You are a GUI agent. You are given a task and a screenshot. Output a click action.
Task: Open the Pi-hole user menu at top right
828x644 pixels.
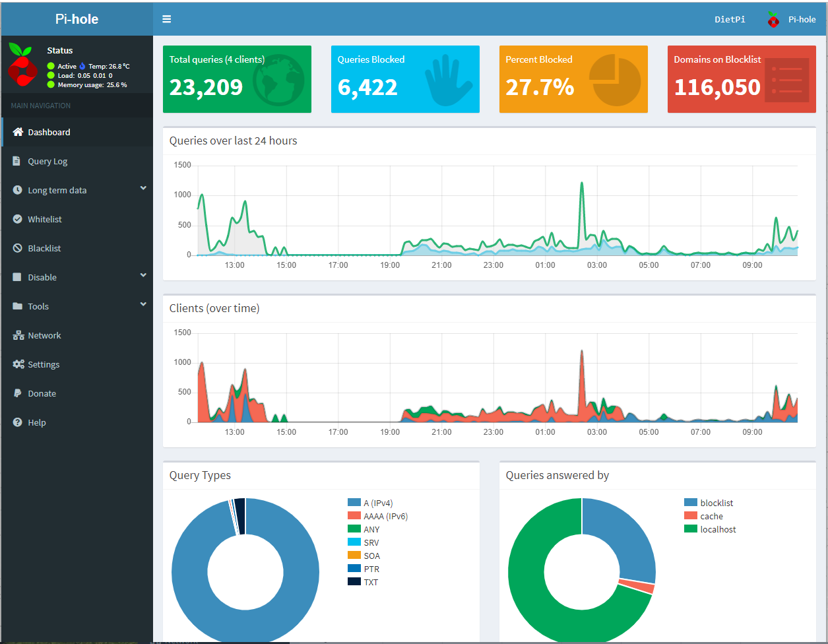(791, 19)
